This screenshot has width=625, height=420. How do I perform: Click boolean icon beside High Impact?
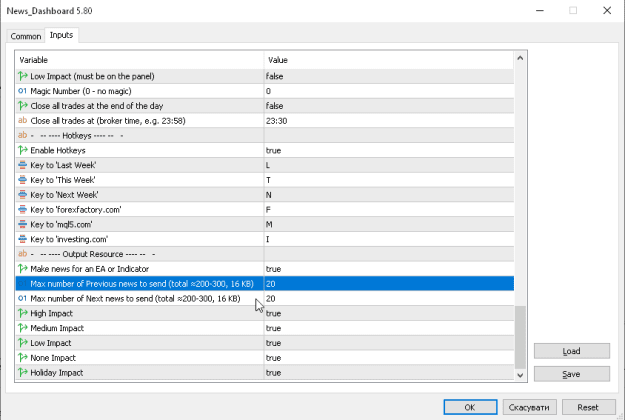(23, 313)
